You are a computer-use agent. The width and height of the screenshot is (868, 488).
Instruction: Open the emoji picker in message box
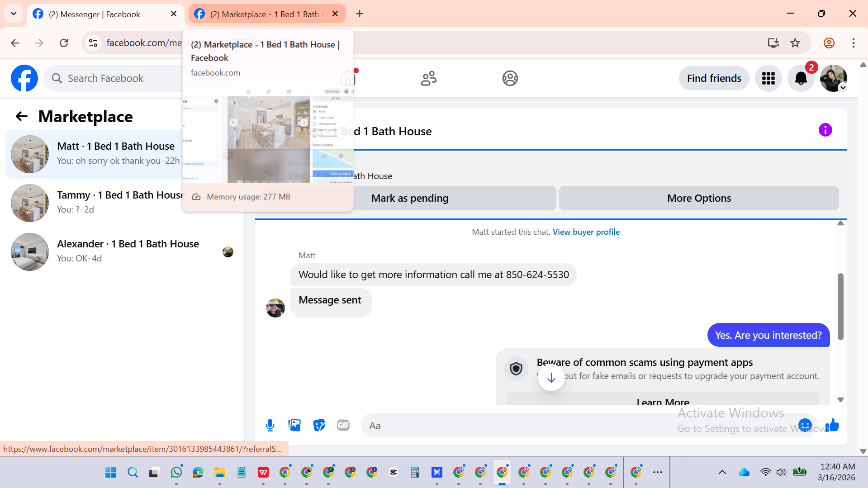coord(805,425)
